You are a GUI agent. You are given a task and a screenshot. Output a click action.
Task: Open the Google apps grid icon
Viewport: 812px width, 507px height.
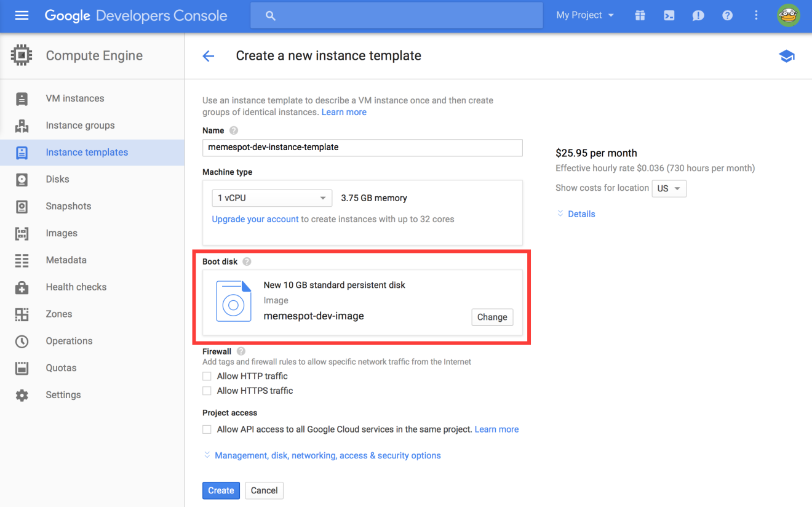click(x=640, y=15)
